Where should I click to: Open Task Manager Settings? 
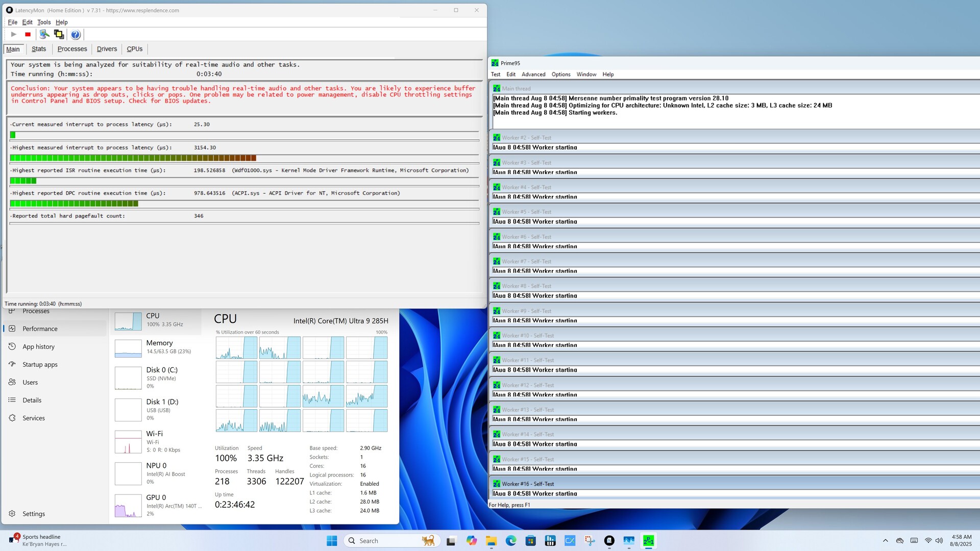[x=55, y=514]
